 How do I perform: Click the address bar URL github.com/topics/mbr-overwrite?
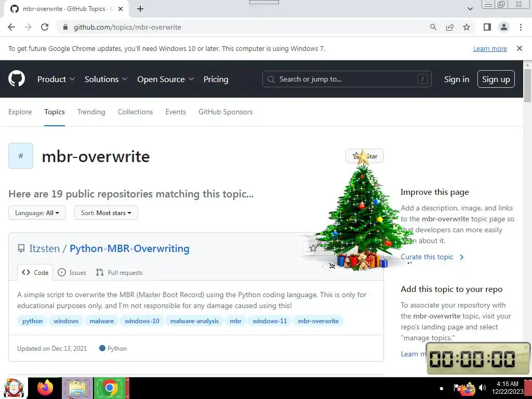point(127,27)
